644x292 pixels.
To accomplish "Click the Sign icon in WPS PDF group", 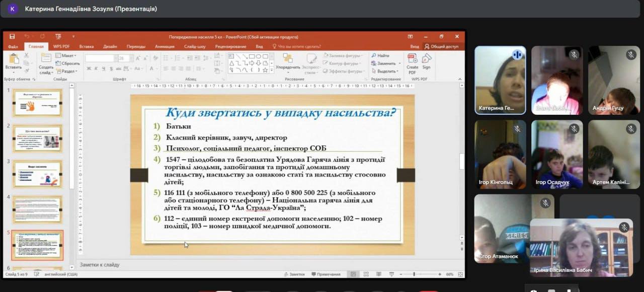I will tap(427, 61).
